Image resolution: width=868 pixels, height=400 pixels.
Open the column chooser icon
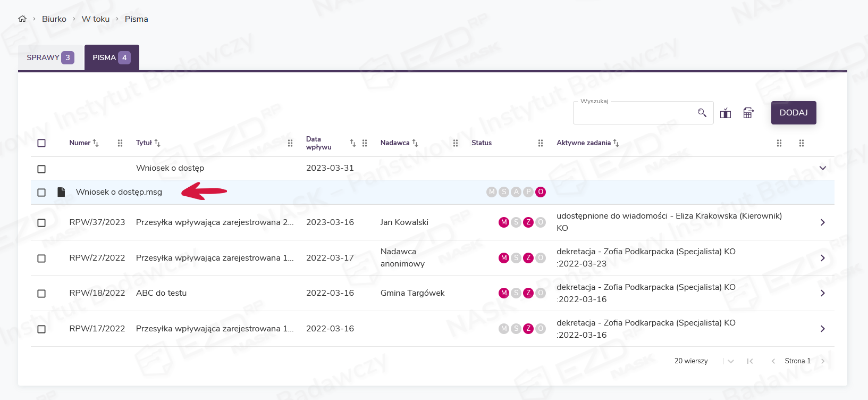tap(726, 113)
